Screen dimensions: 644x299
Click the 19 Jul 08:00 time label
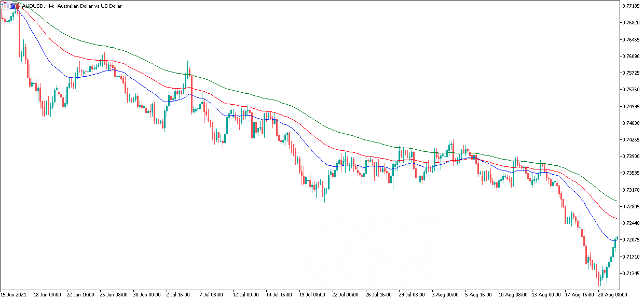point(313,294)
